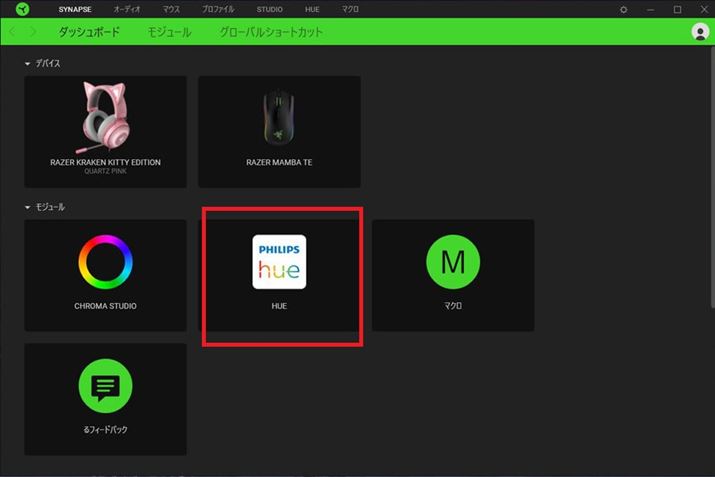This screenshot has height=477, width=715.
Task: Select the Razer Kraken Kitty headset image
Action: pyautogui.click(x=105, y=118)
